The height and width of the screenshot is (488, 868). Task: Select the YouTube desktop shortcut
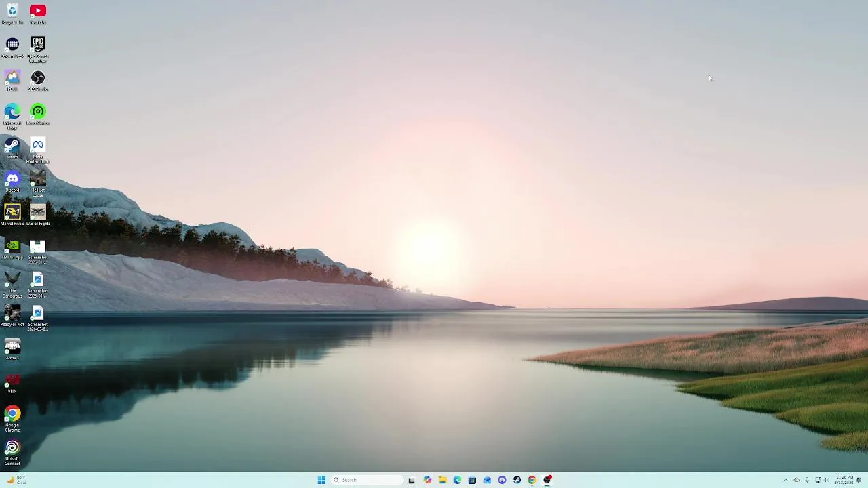(x=38, y=14)
